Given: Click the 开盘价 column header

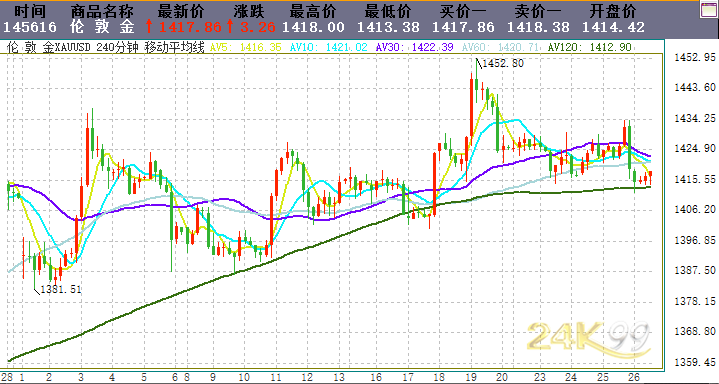Looking at the screenshot, I should pos(613,10).
